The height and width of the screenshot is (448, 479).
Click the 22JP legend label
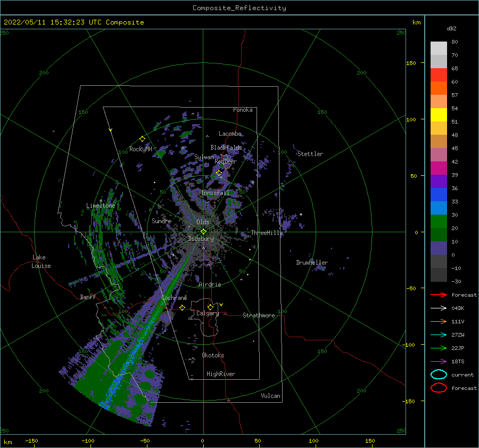pyautogui.click(x=458, y=348)
